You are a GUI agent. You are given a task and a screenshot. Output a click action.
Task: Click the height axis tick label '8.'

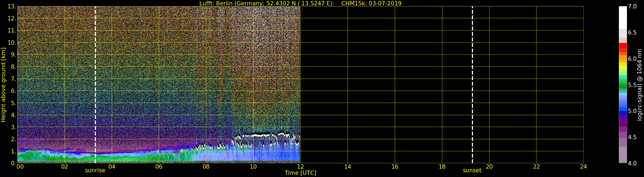click(x=14, y=67)
